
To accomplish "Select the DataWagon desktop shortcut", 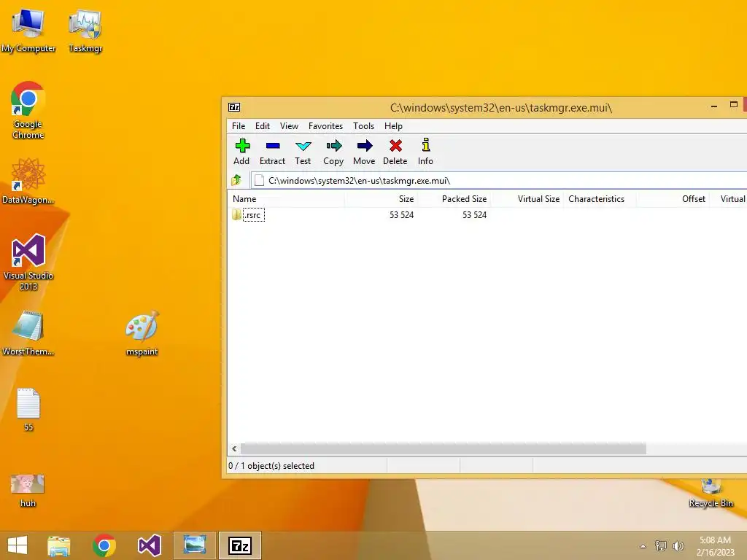I will pos(28,182).
